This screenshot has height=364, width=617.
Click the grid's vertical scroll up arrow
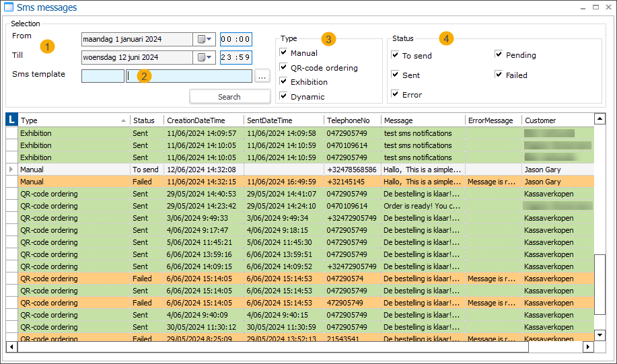[x=600, y=120]
